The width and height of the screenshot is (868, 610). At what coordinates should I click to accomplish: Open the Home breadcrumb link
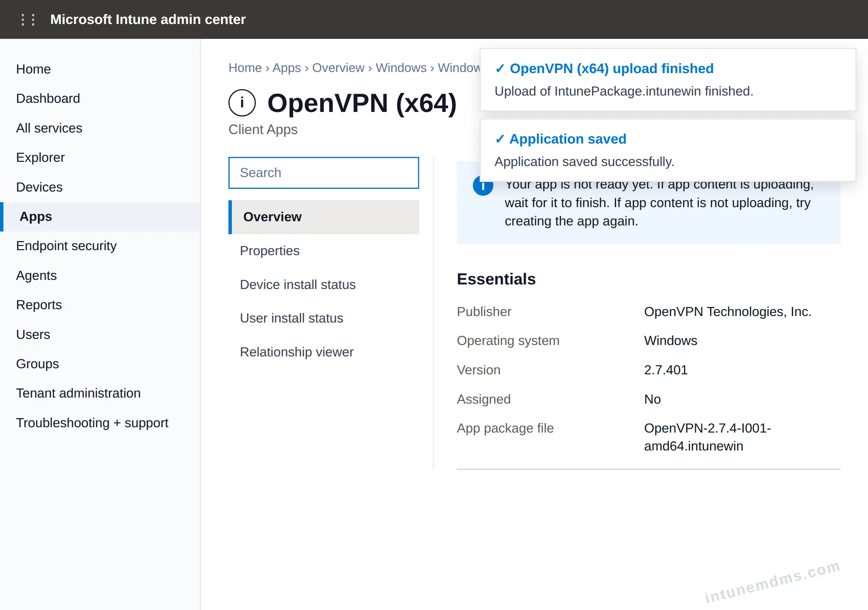click(245, 68)
